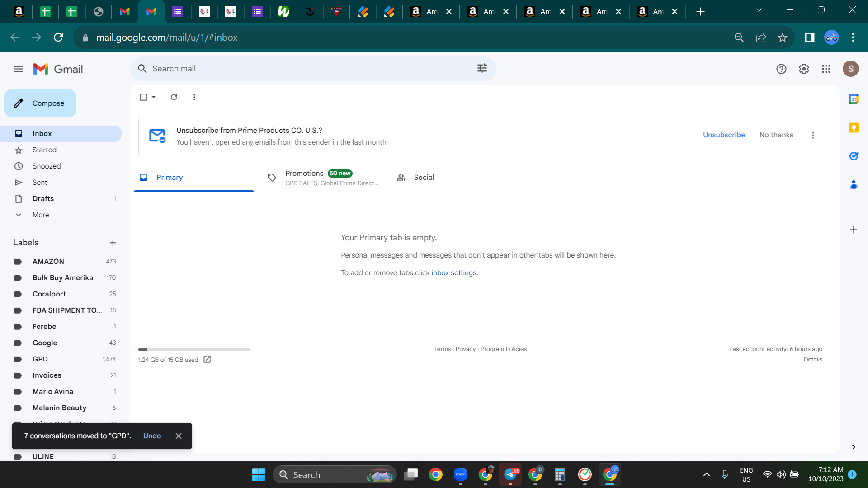The height and width of the screenshot is (488, 868).
Task: Open Google Calendar side panel
Action: [x=854, y=99]
